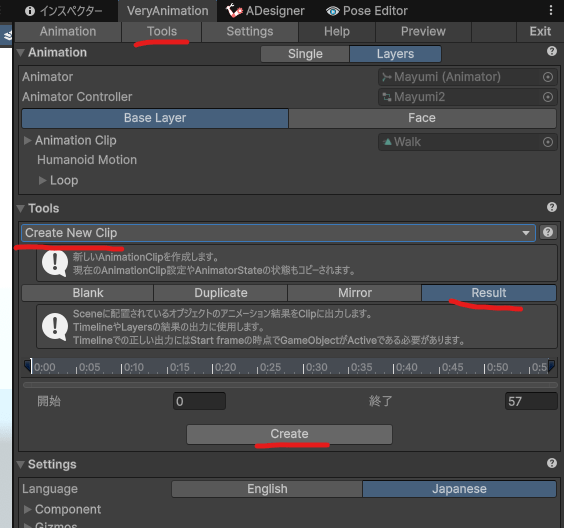This screenshot has height=528, width=564.
Task: Toggle the Animation toolbar button
Action: (68, 32)
